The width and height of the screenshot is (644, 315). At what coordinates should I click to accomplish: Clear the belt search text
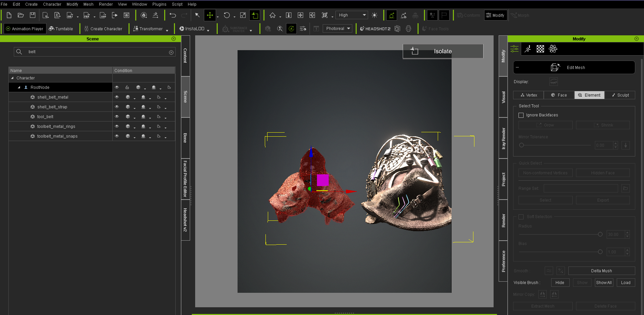pos(171,52)
